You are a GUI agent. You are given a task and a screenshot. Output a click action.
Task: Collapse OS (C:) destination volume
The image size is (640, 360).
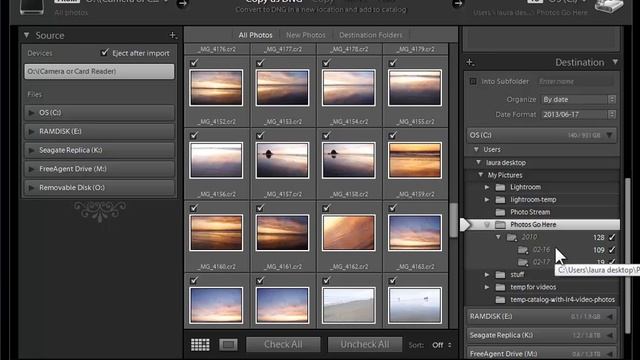click(x=609, y=135)
